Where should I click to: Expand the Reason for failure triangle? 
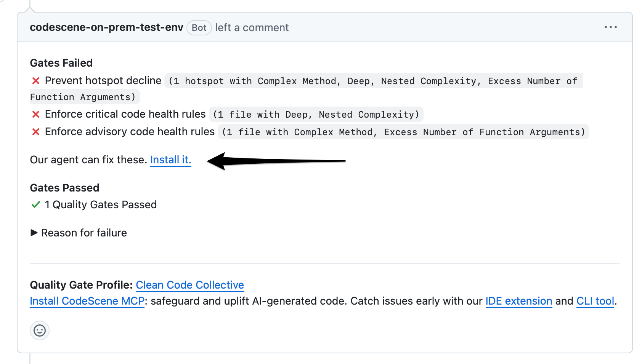tap(34, 233)
